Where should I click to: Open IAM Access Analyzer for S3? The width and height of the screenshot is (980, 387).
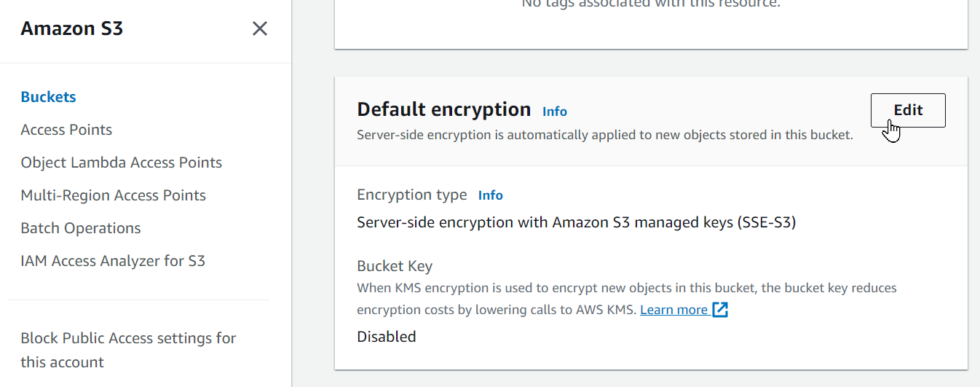113,261
